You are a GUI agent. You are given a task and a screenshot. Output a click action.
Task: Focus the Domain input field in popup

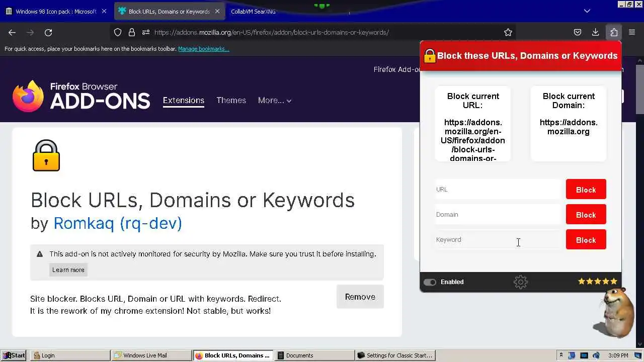(x=498, y=215)
